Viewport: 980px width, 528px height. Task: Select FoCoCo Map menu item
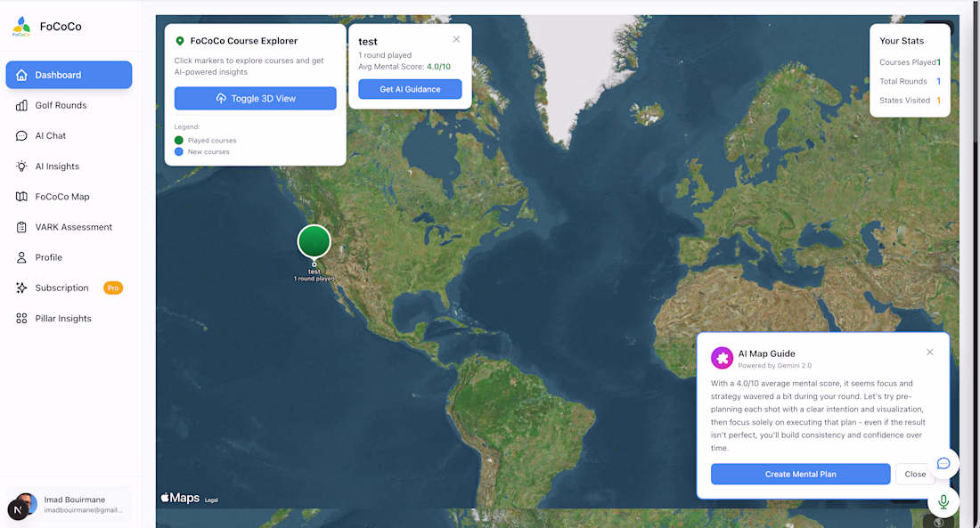point(69,196)
